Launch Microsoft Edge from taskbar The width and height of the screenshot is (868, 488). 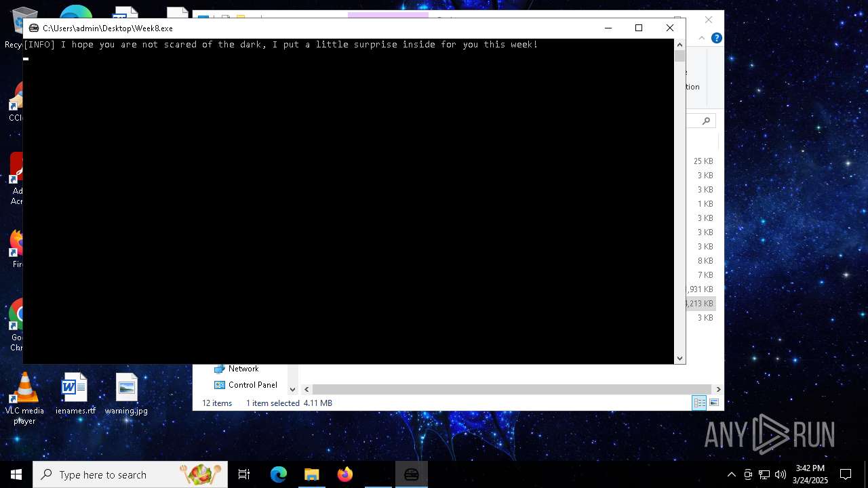[x=279, y=474]
